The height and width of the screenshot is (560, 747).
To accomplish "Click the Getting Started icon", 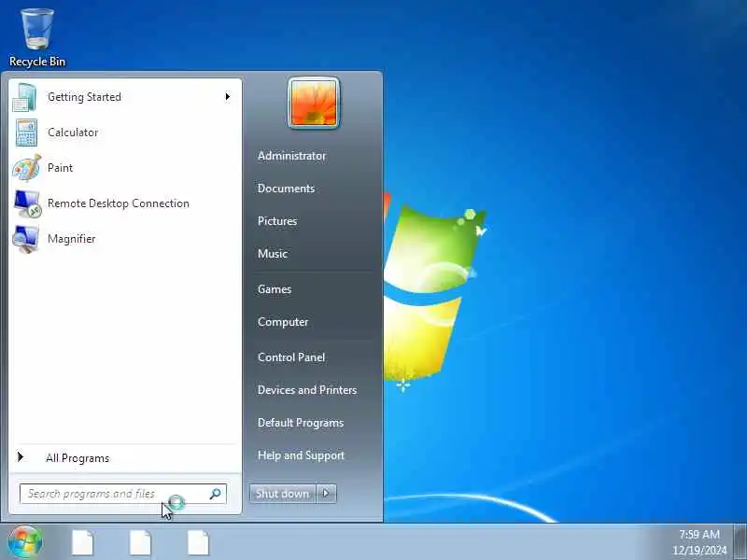I will 25,97.
